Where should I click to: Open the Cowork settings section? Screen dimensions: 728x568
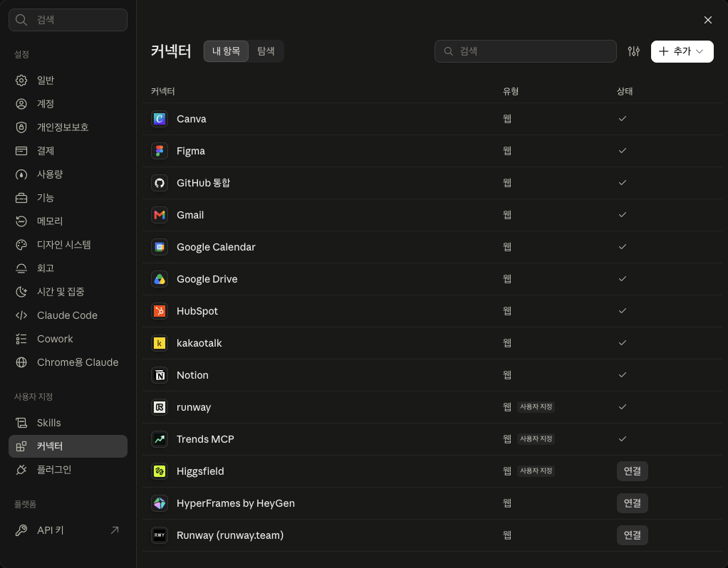(68, 339)
